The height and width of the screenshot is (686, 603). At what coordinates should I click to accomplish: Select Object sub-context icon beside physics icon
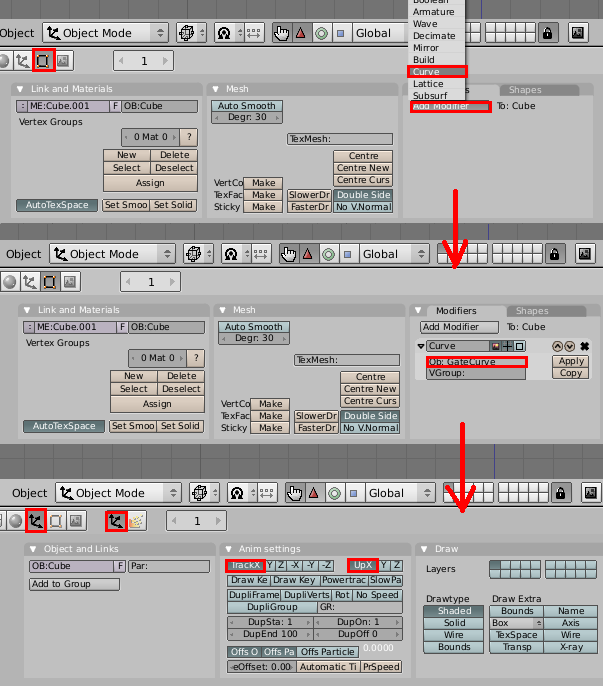click(116, 521)
